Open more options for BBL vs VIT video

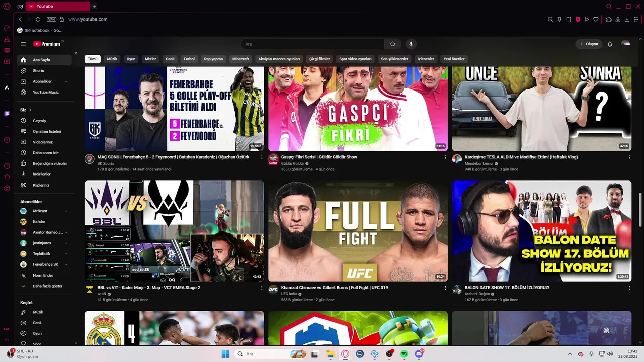(x=262, y=288)
